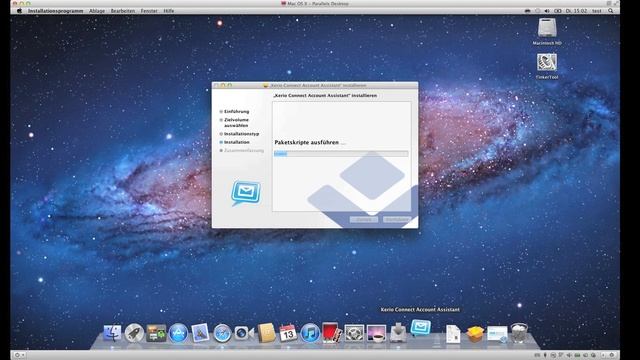
Task: Open the Bearbeiten menu
Action: point(123,11)
